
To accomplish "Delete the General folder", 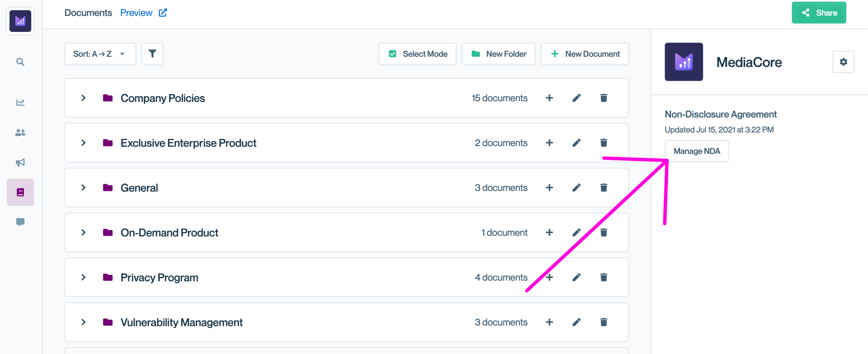I will (604, 188).
